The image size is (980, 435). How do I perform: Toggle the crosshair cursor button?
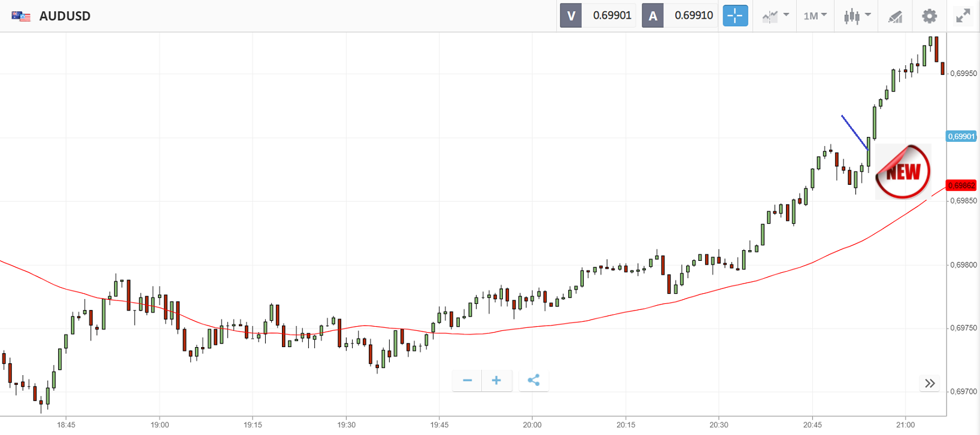[735, 16]
